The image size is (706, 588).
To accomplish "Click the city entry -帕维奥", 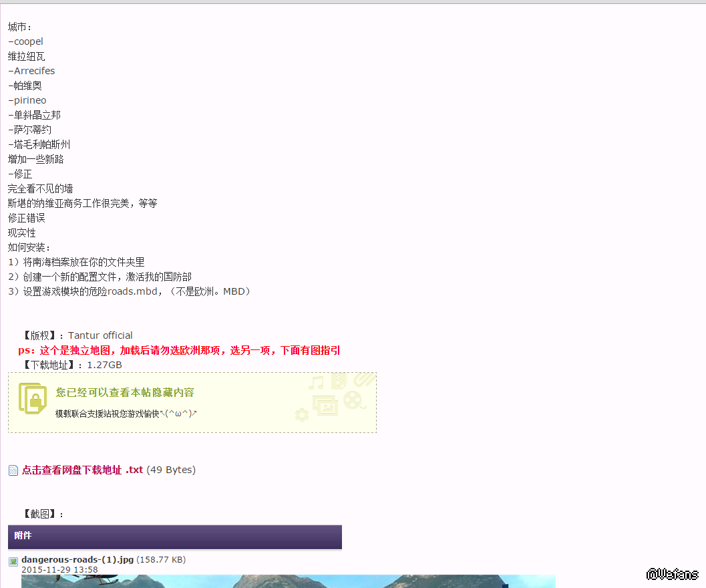I will point(25,86).
